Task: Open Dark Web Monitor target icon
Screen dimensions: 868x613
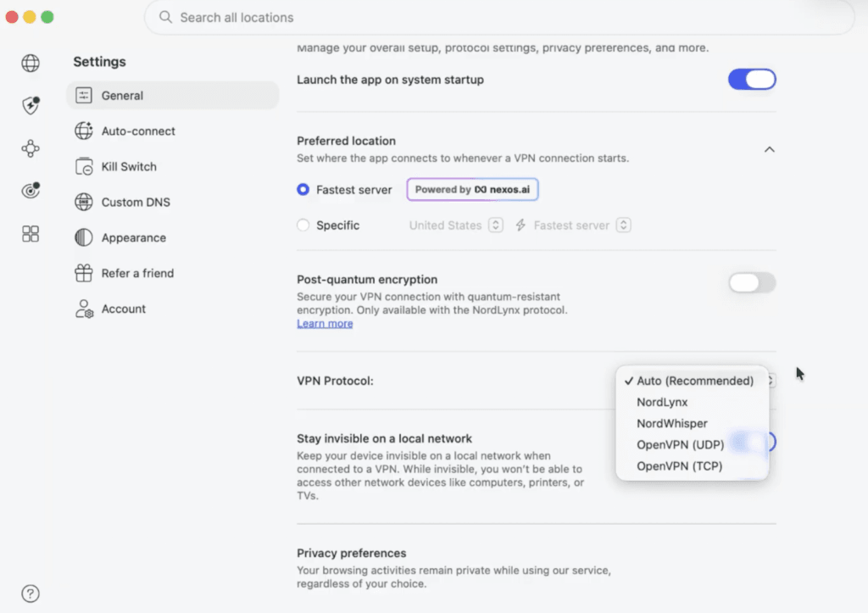Action: (x=31, y=191)
